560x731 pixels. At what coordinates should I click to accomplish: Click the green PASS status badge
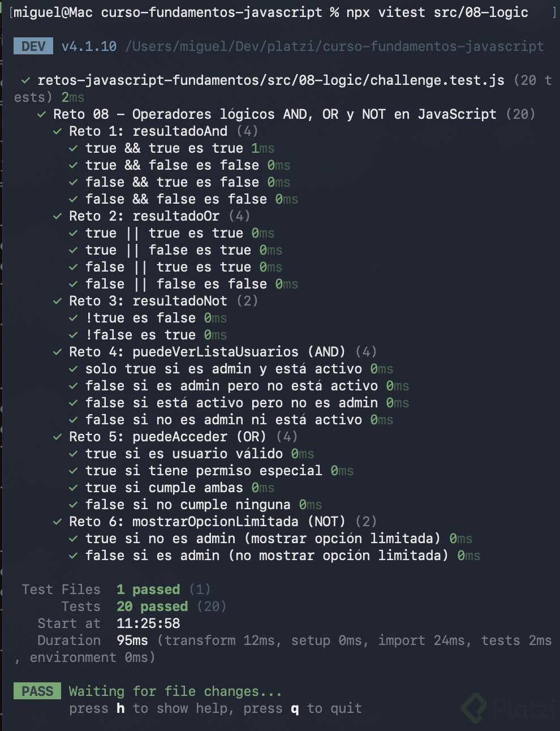[x=37, y=691]
